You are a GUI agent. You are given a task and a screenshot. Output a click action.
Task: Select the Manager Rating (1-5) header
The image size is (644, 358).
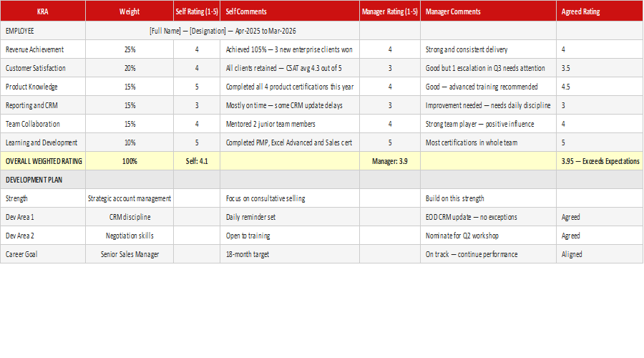[x=390, y=11]
